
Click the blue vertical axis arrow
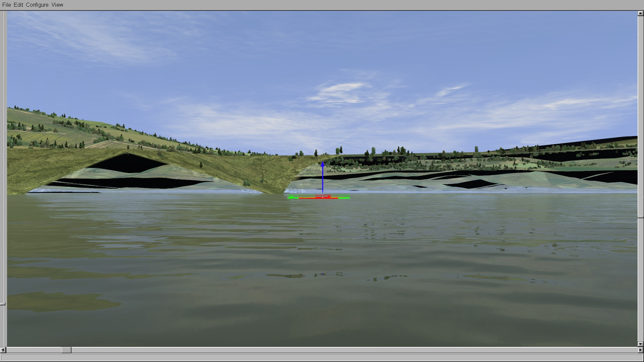[x=323, y=178]
